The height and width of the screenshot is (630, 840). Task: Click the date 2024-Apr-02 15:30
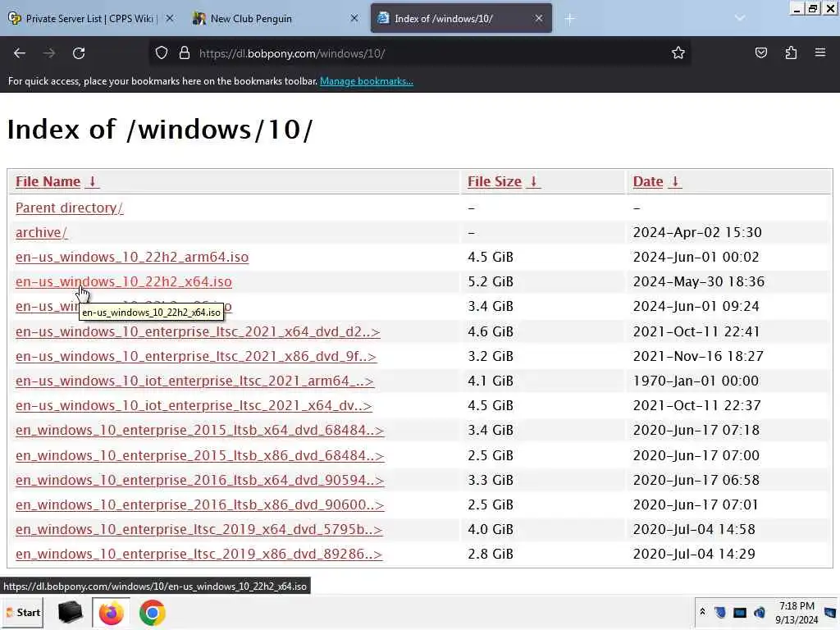pos(697,232)
